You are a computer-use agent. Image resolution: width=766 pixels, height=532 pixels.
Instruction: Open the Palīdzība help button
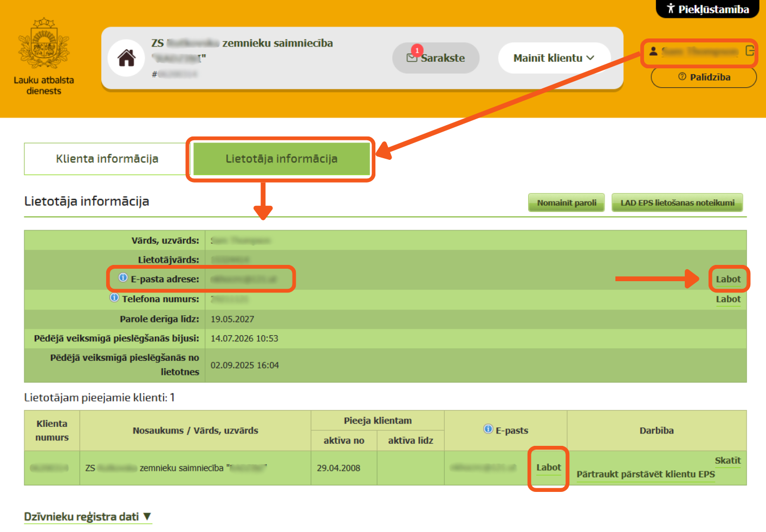click(x=704, y=77)
